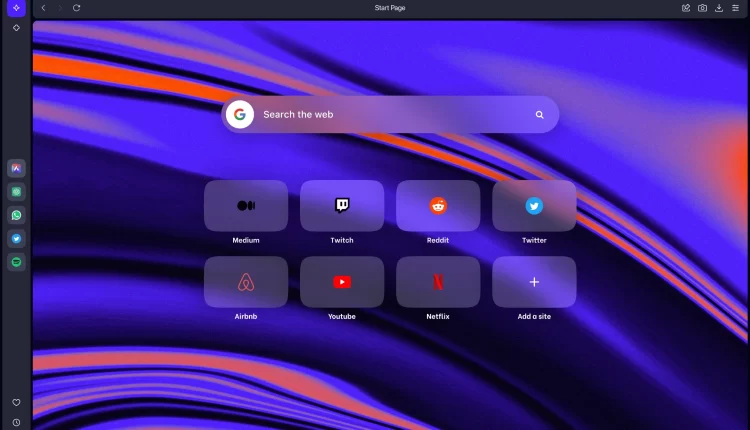Open bookmarks via the heart icon
The height and width of the screenshot is (430, 750).
pyautogui.click(x=16, y=402)
